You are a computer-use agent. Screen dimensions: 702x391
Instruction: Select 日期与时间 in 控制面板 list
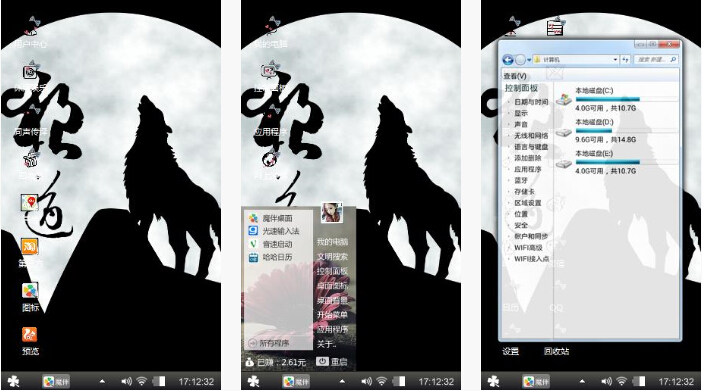531,102
